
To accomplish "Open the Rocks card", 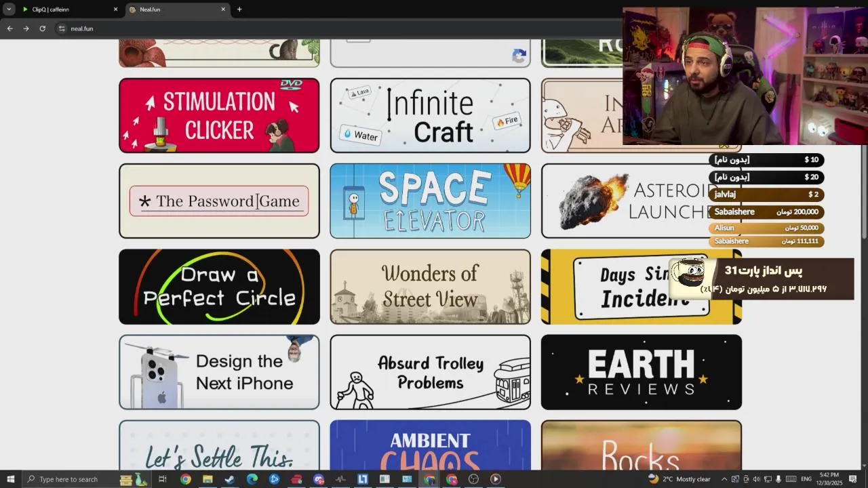I will pyautogui.click(x=641, y=445).
